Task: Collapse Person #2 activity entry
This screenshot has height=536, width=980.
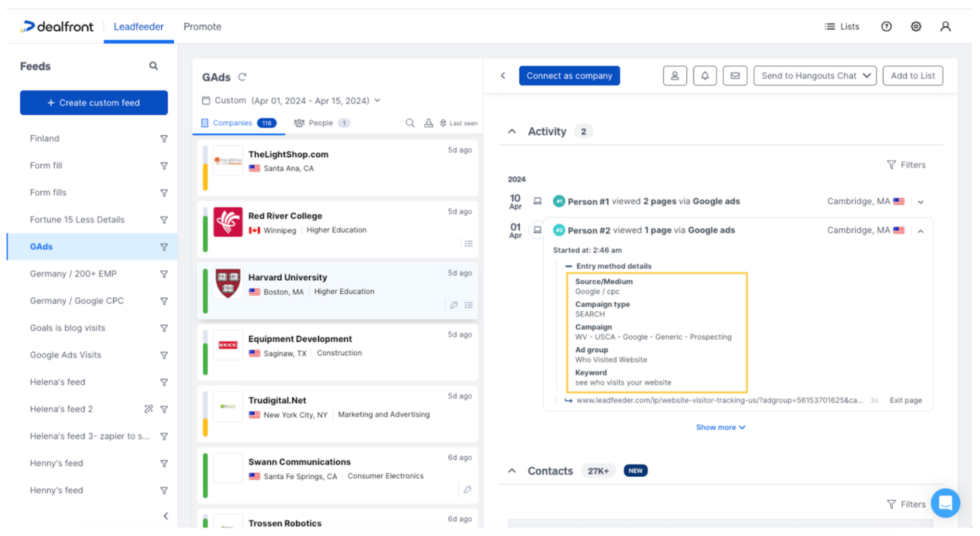Action: pyautogui.click(x=920, y=231)
